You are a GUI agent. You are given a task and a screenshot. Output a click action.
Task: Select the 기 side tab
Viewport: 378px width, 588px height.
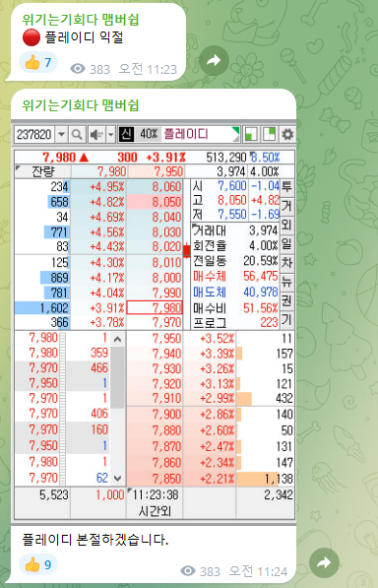click(287, 320)
